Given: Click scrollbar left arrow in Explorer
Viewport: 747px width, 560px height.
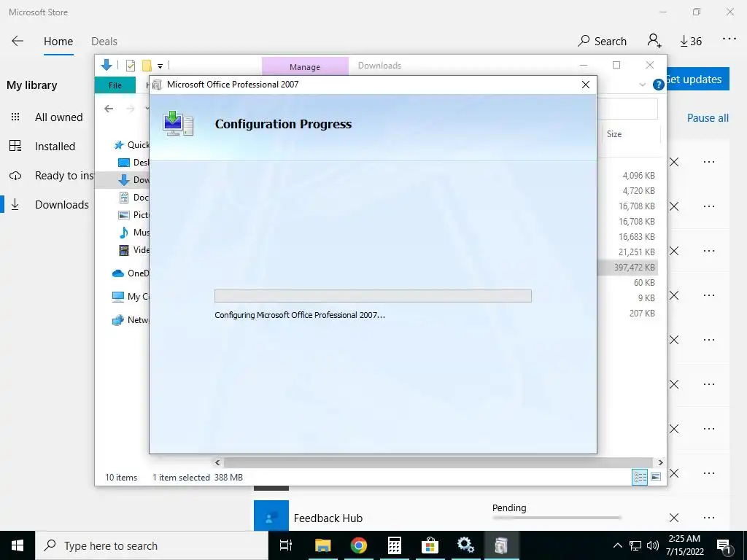Looking at the screenshot, I should click(x=217, y=462).
